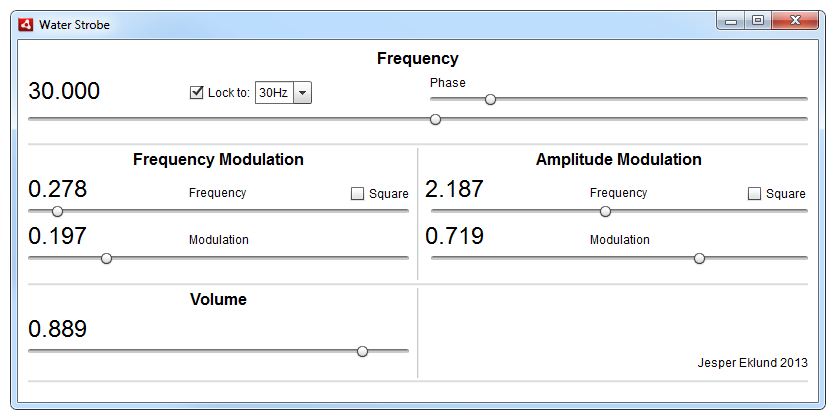Click the 30.000 frequency value
Image resolution: width=833 pixels, height=420 pixels.
[64, 91]
